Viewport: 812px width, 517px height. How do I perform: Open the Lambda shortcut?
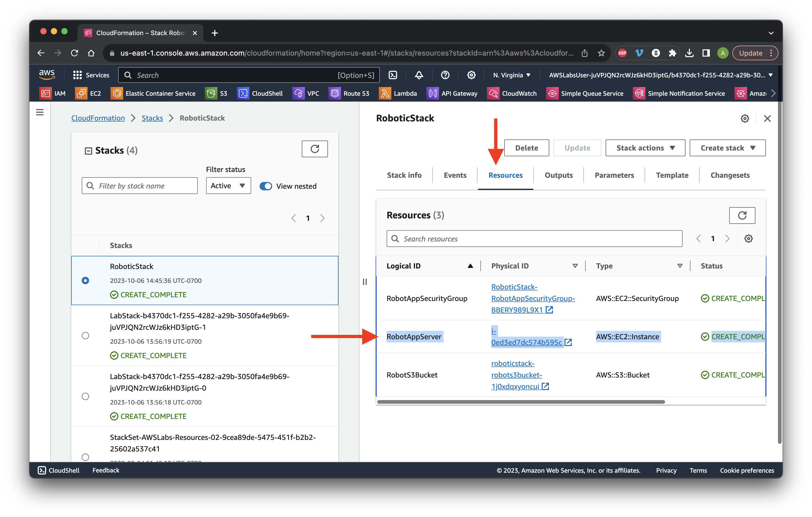tap(398, 94)
